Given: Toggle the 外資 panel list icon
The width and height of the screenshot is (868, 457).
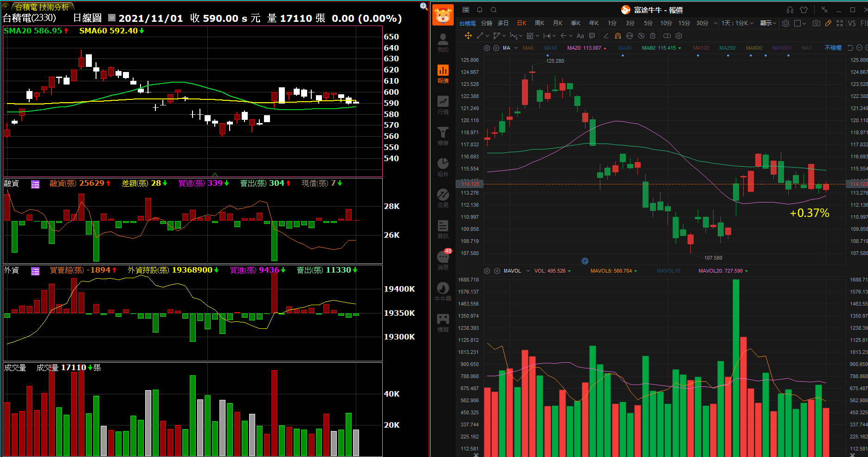Looking at the screenshot, I should click(35, 271).
